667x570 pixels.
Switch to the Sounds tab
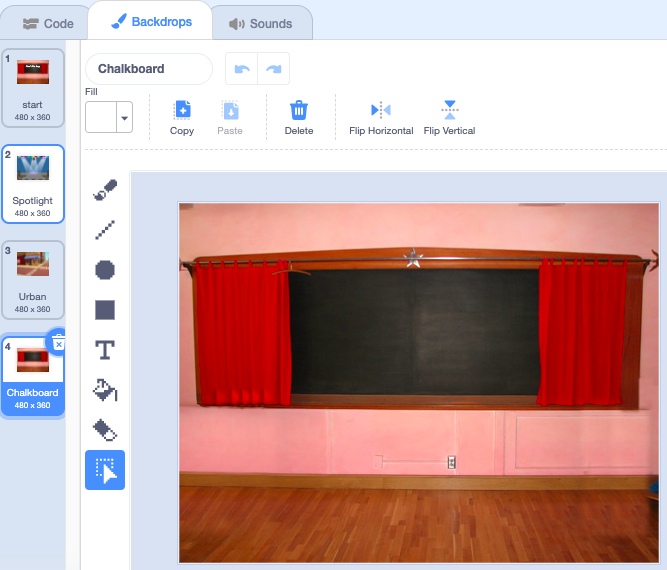260,23
